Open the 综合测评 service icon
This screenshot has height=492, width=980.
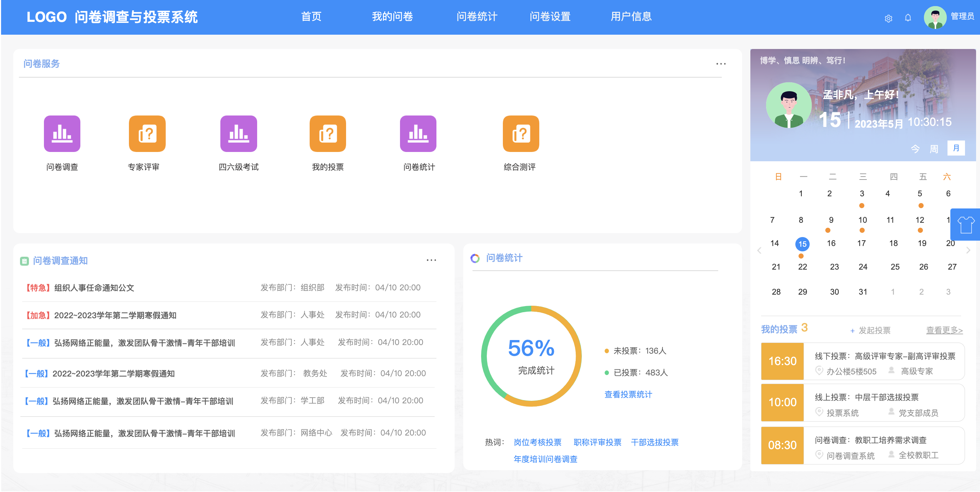pyautogui.click(x=521, y=134)
